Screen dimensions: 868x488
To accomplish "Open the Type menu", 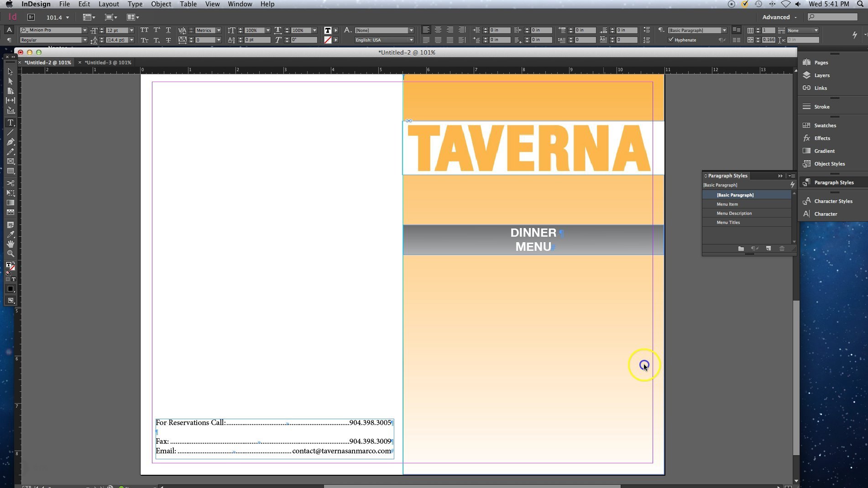I will tap(135, 4).
